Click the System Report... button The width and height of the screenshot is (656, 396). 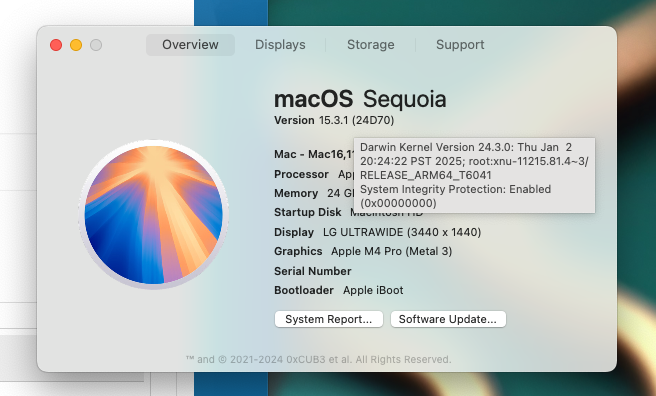(x=329, y=319)
